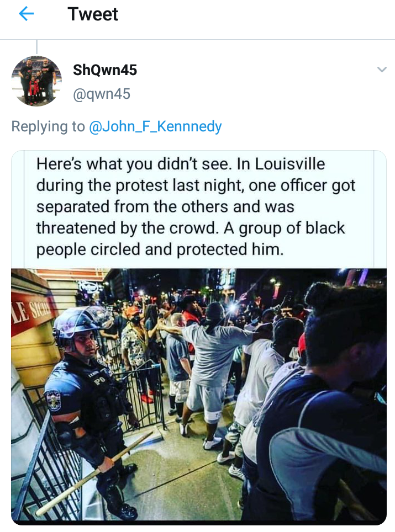This screenshot has width=395, height=532.
Task: Open ShQwn45's profile picture
Action: [36, 81]
